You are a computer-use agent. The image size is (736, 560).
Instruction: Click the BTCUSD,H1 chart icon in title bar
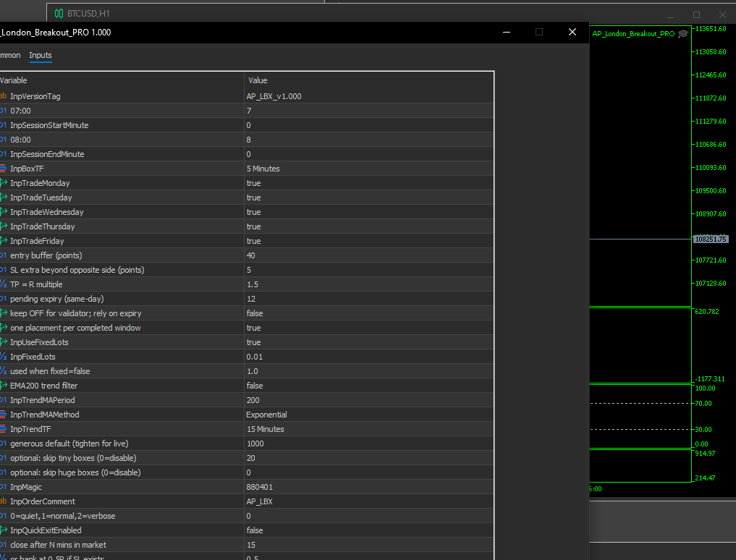click(x=59, y=13)
